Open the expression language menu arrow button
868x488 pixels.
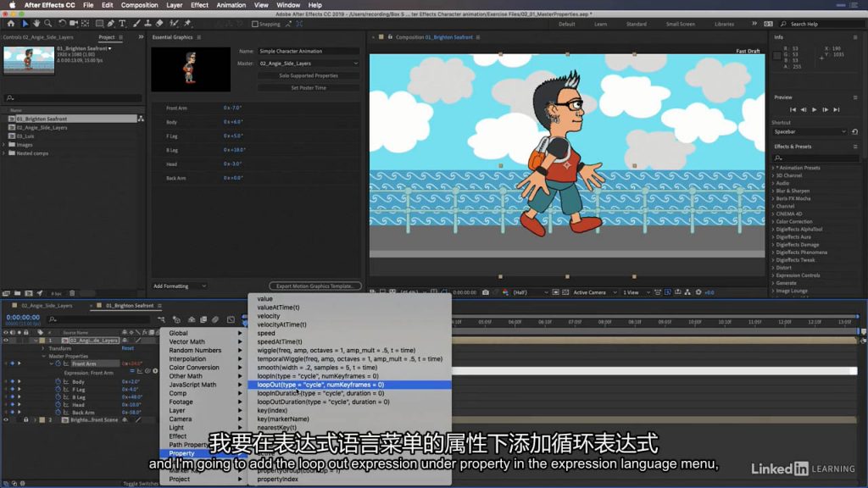[x=156, y=371]
